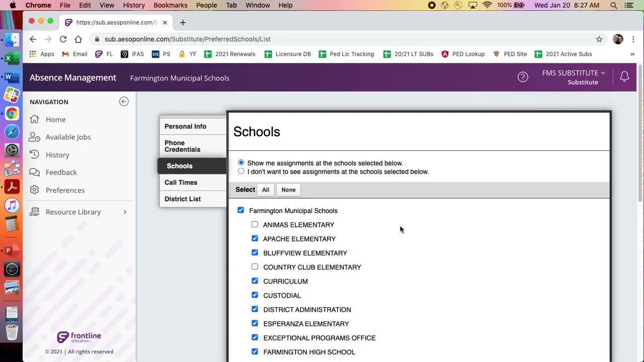This screenshot has width=644, height=362.
Task: Click the help question mark icon
Action: click(523, 77)
